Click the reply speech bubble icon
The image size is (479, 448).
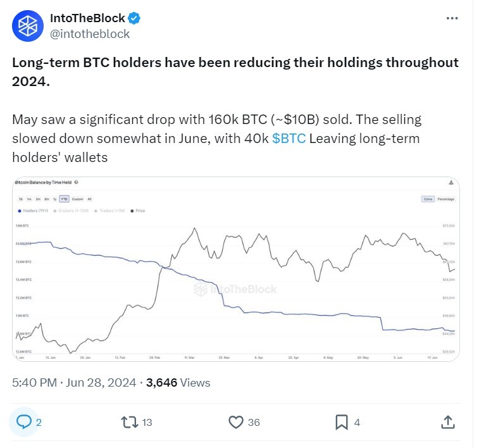(24, 422)
